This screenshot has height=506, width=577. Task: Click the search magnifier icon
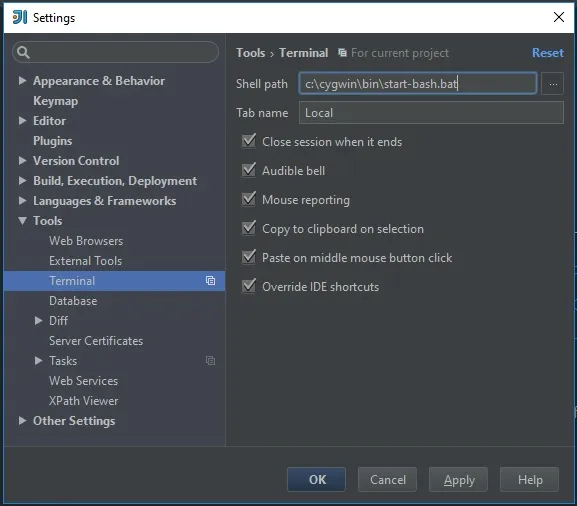coord(23,52)
